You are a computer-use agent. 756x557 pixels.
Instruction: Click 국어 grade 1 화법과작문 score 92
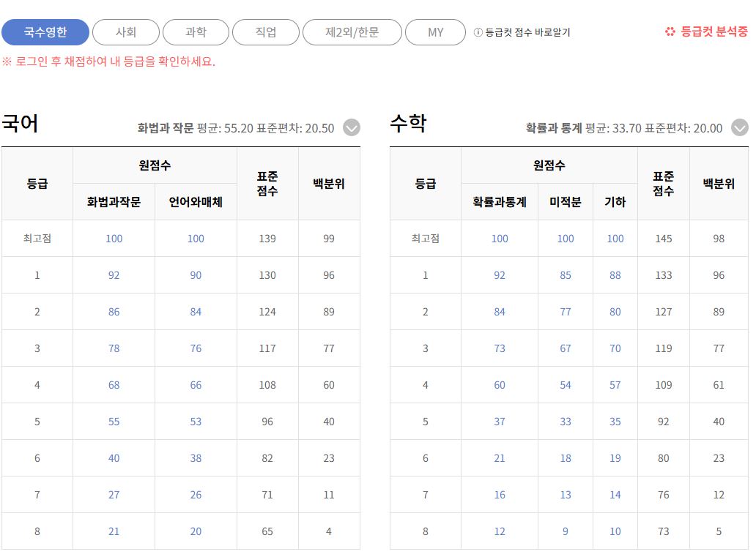[x=114, y=275]
